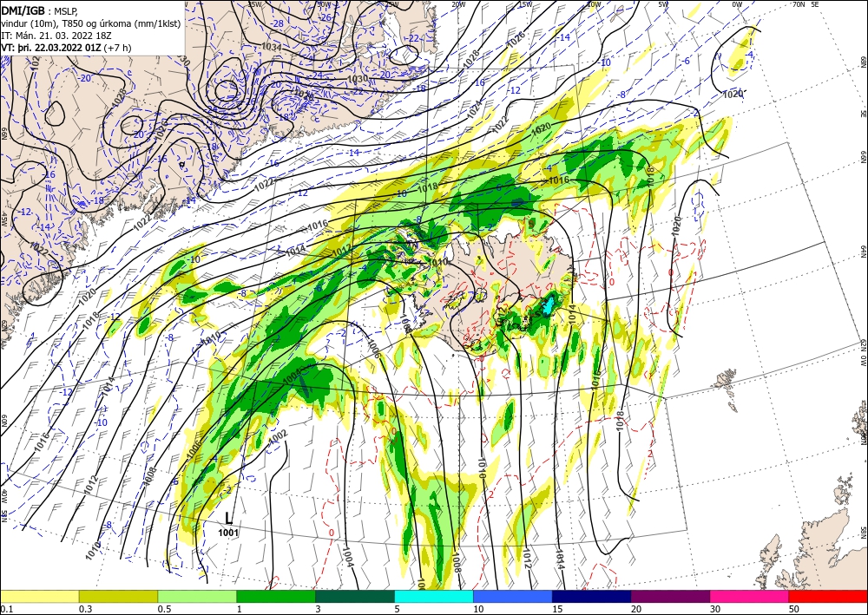Viewport: 868px width, 615px height.
Task: Select the light green 0.5–1 mm legend swatch
Action: (197, 596)
